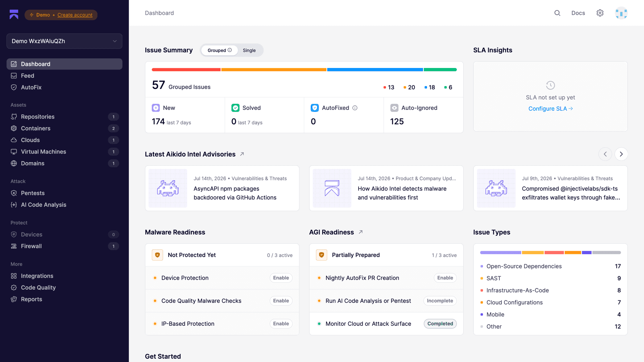This screenshot has height=362, width=644.
Task: Click the AutoFix shield icon in sidebar
Action: pyautogui.click(x=14, y=87)
